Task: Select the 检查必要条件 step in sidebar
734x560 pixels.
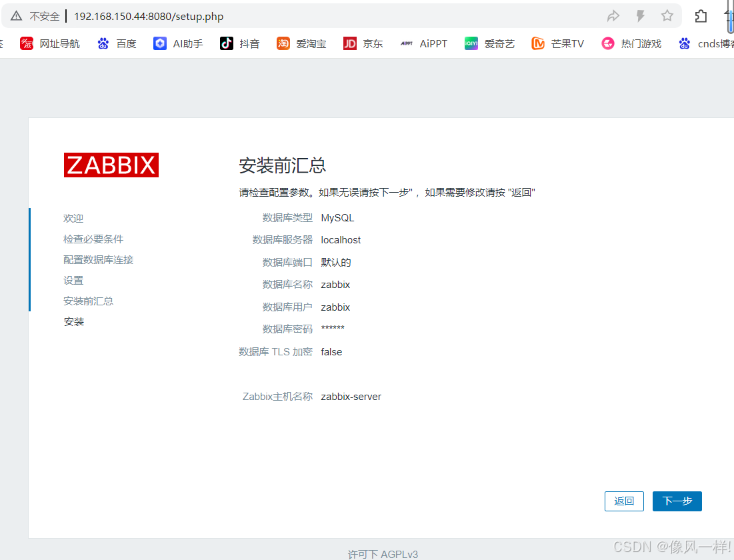Action: [x=93, y=239]
